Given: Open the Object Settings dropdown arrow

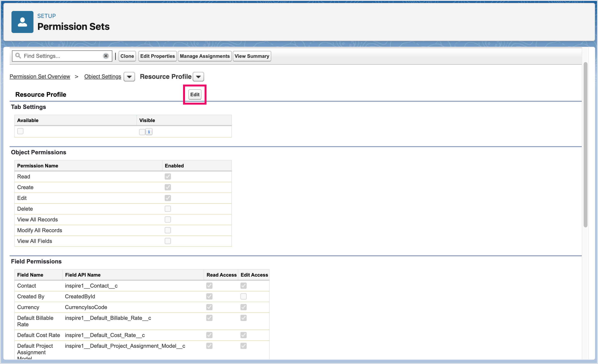Looking at the screenshot, I should click(x=129, y=77).
